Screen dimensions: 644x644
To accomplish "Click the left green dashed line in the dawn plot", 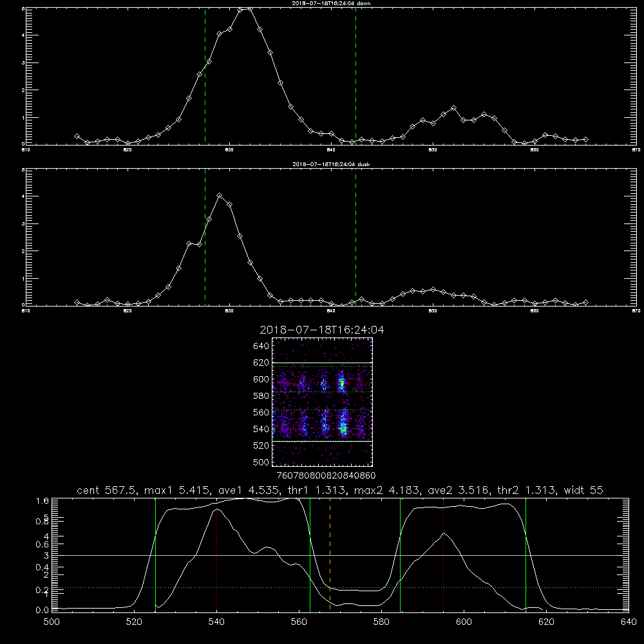I will 205,76.
